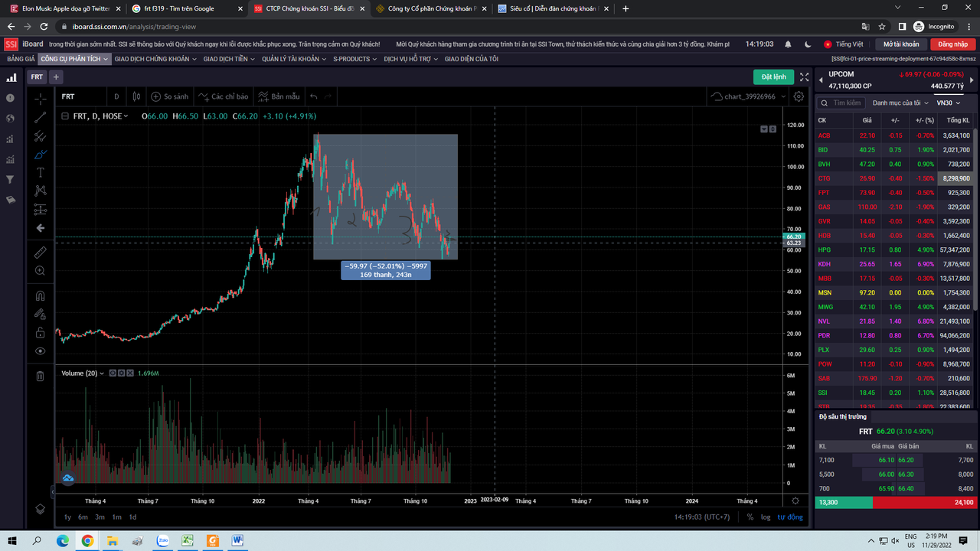Open the prediction and measurement tools
980x551 pixels.
[40, 210]
